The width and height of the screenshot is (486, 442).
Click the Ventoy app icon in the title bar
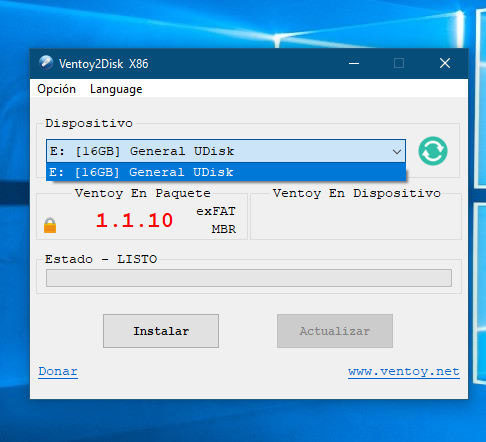click(46, 63)
